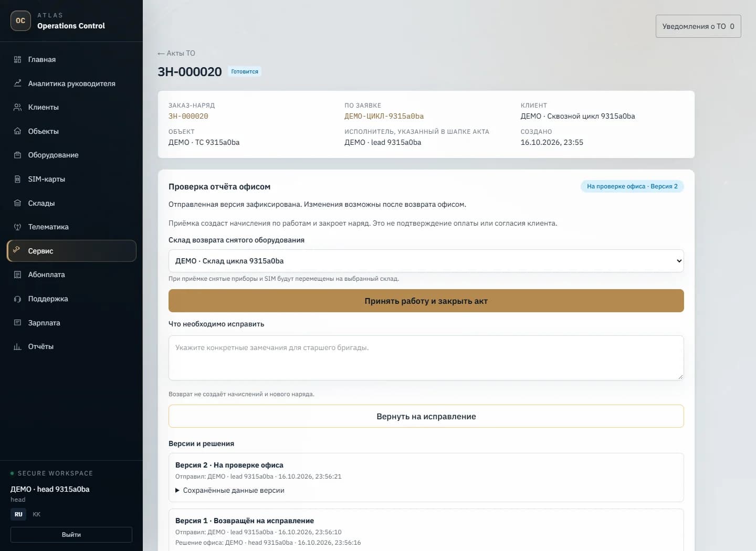The width and height of the screenshot is (756, 551).
Task: Switch interface language to RU
Action: [x=18, y=514]
